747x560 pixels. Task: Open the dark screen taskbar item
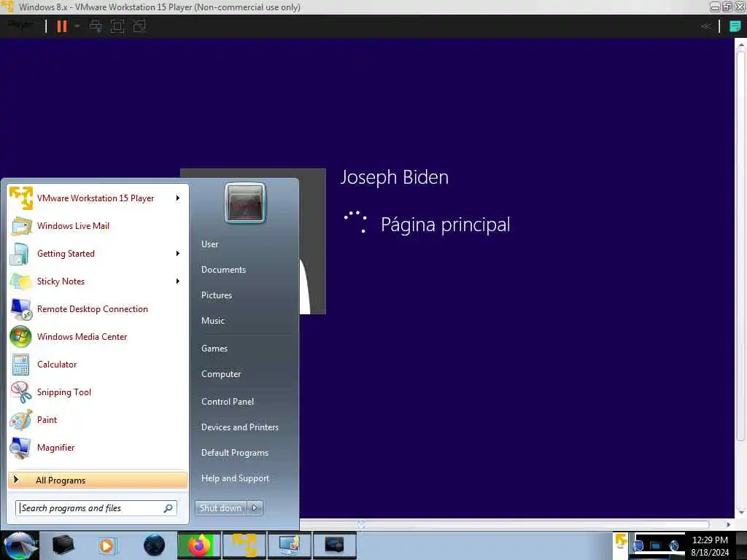tap(334, 545)
